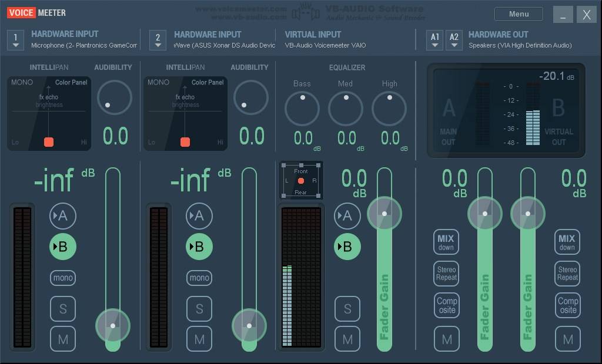Click Composite button on the B bus
The width and height of the screenshot is (602, 364).
(x=567, y=305)
